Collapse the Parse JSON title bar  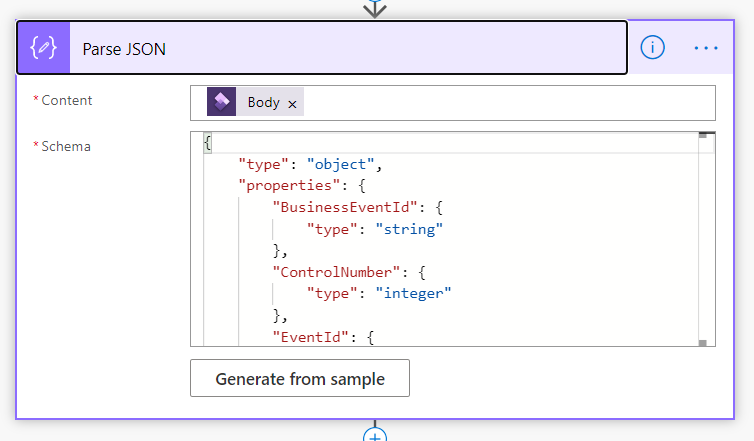click(x=322, y=48)
